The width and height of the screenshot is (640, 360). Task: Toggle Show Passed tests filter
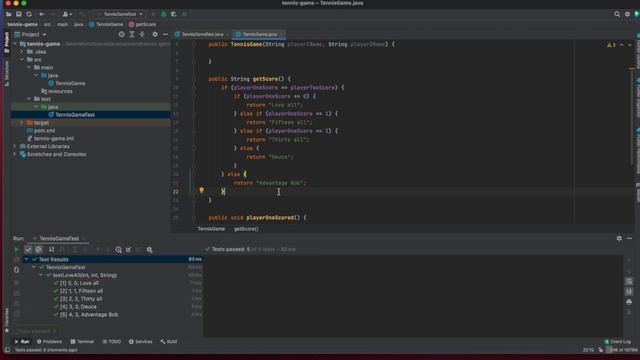pyautogui.click(x=28, y=249)
